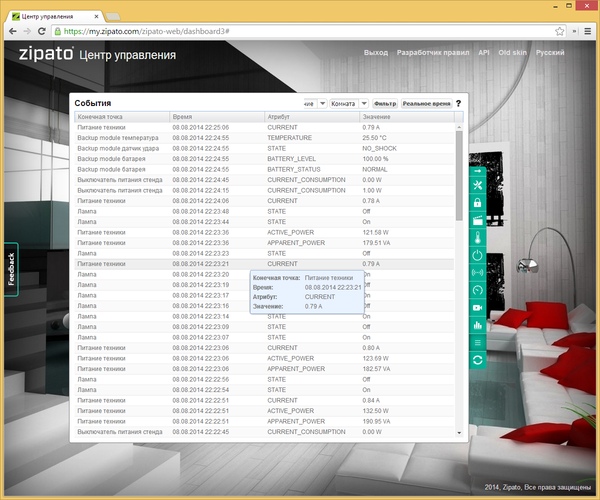The height and width of the screenshot is (500, 600).
Task: Select the Лампа row at 22:23:48
Action: [264, 212]
